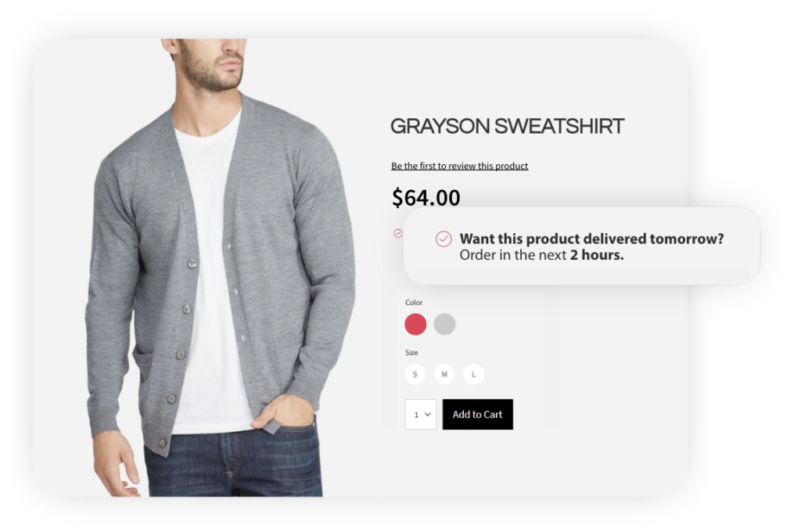Click the $64.00 price text
Image resolution: width=801 pixels, height=532 pixels.
(426, 198)
